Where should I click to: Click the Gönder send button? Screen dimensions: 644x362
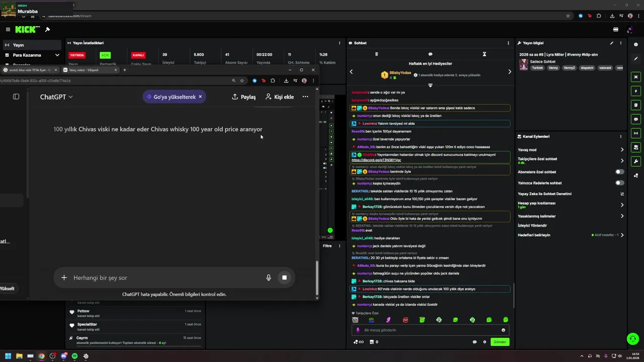500,342
